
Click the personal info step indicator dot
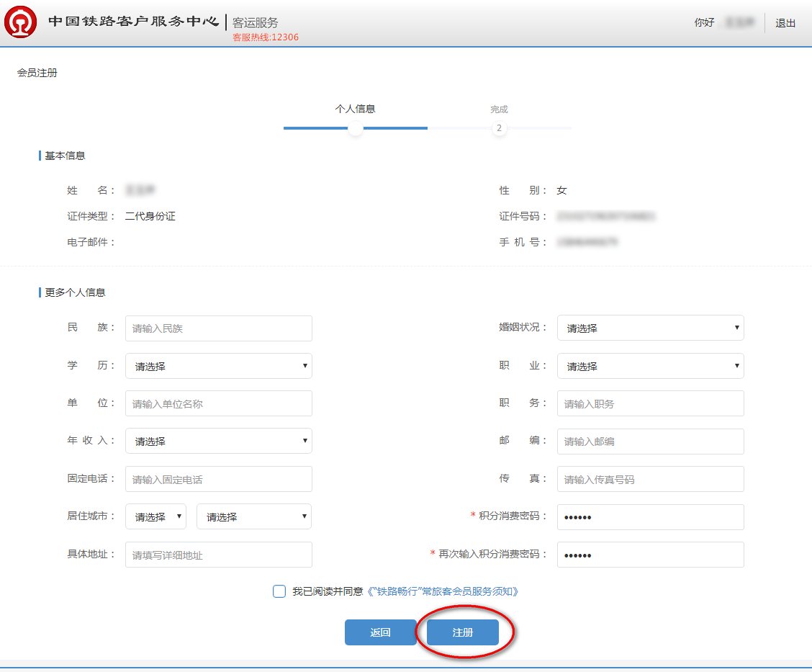pos(355,128)
